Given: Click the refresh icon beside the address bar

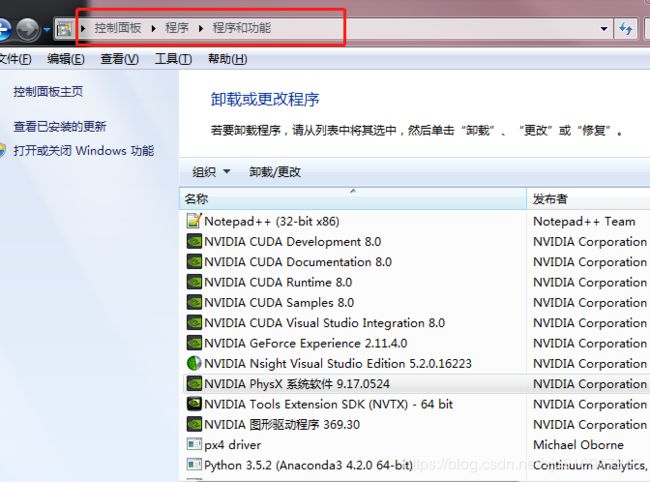Looking at the screenshot, I should pos(626,29).
